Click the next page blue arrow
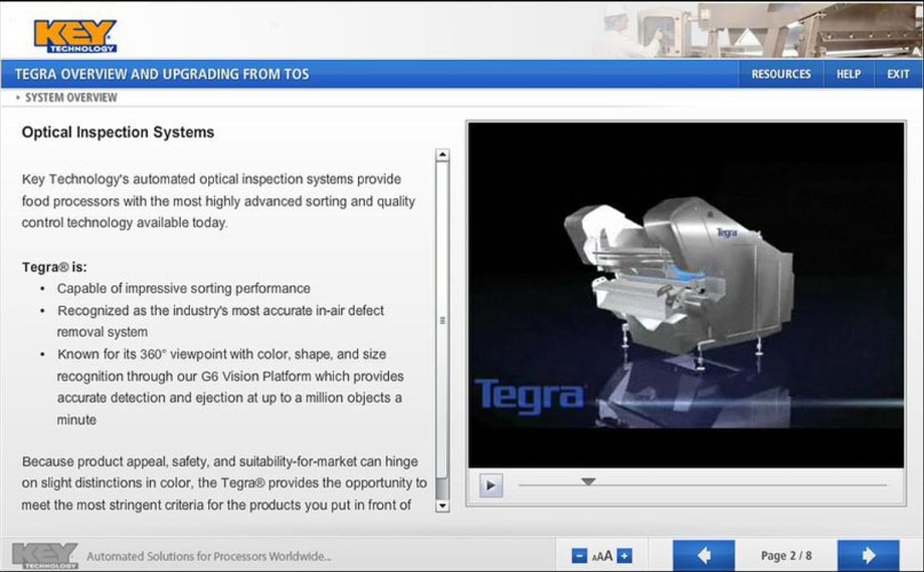 click(x=869, y=554)
